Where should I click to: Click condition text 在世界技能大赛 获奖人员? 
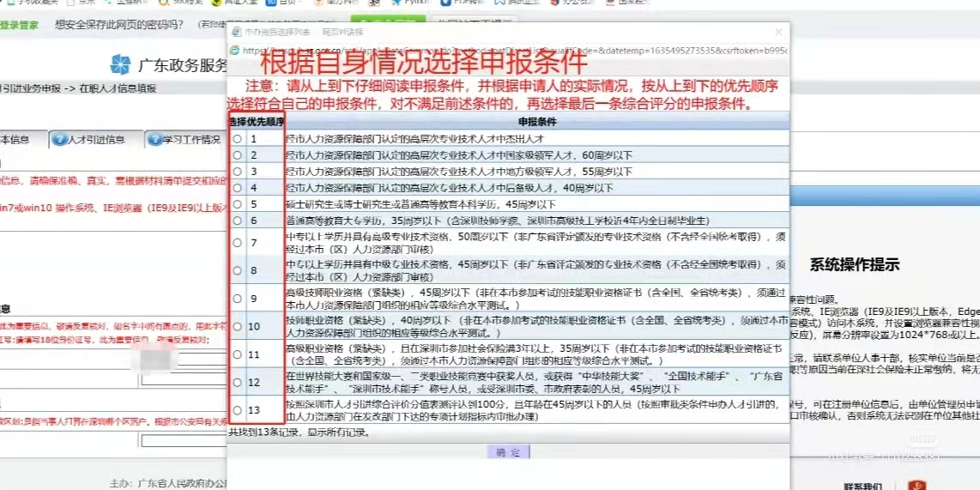tap(535, 383)
